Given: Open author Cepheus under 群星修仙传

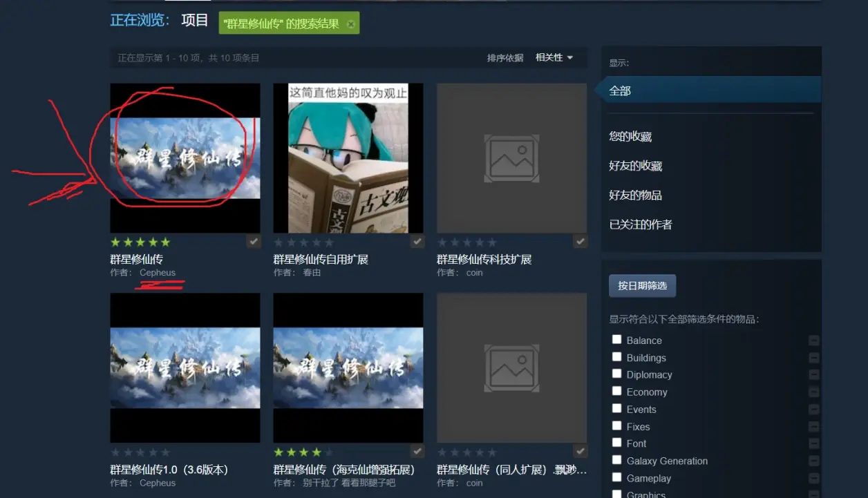Looking at the screenshot, I should coord(158,273).
